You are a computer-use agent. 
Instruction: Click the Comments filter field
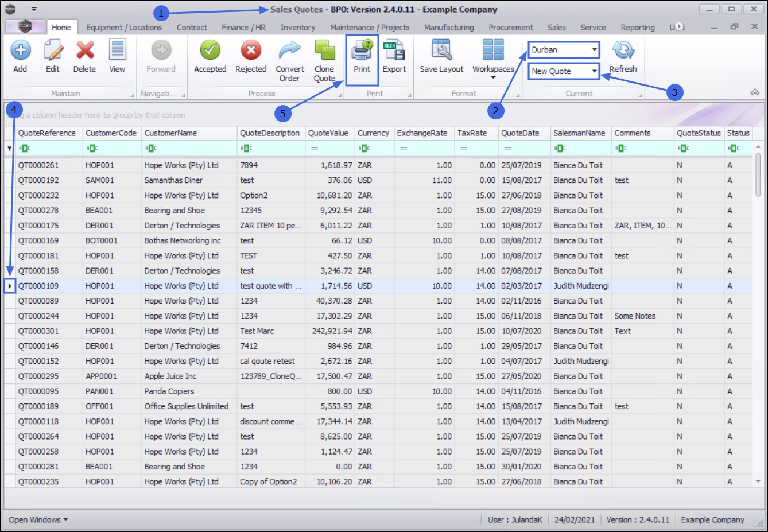[643, 148]
